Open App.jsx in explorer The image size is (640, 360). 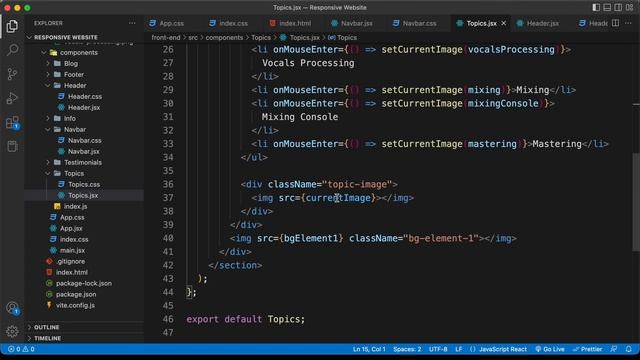pos(71,229)
